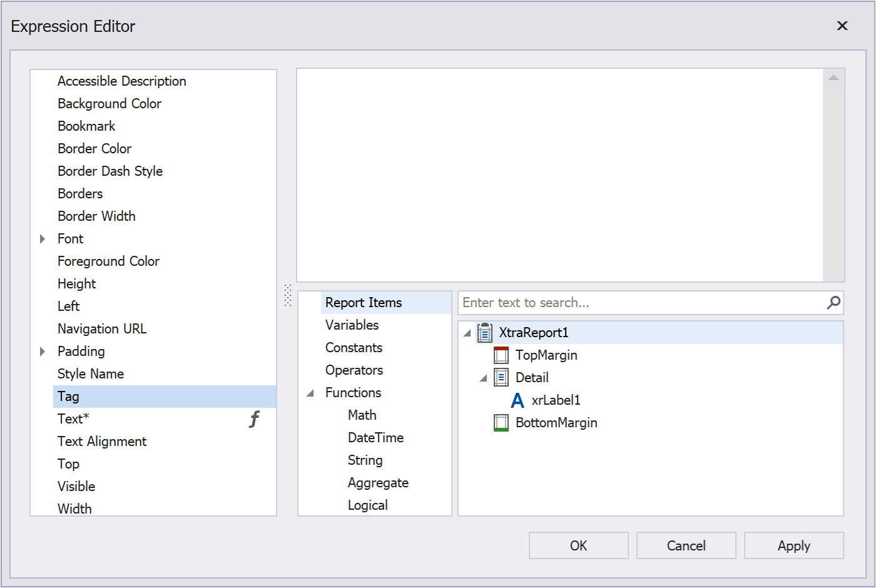This screenshot has width=876, height=588.
Task: Click the search magnifier icon
Action: 833,303
